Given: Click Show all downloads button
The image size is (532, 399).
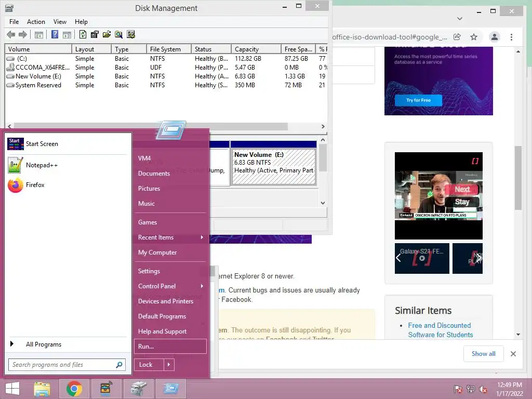Looking at the screenshot, I should [x=483, y=354].
